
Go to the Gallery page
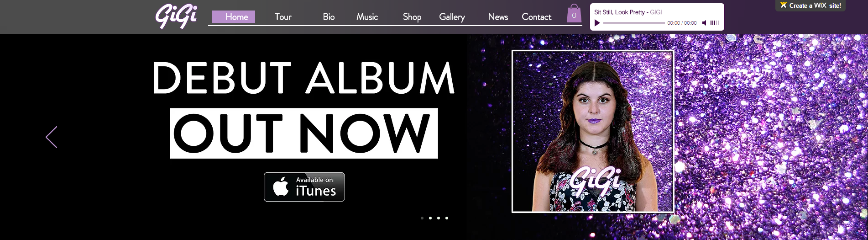tap(452, 17)
